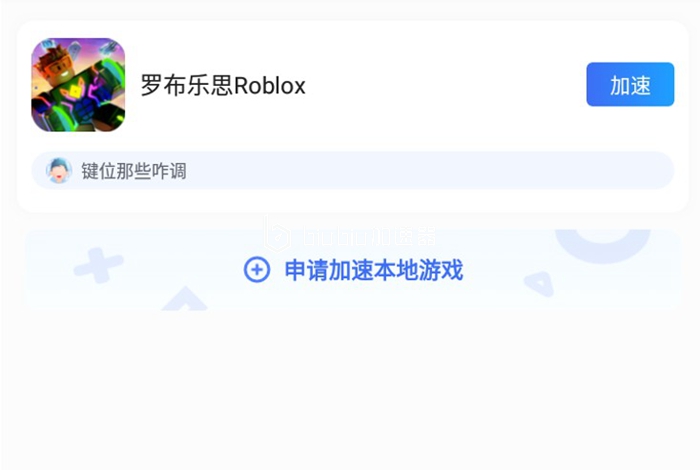Screen dimensions: 700x470
Task: Tap the Roblox text in game name
Action: [270, 85]
